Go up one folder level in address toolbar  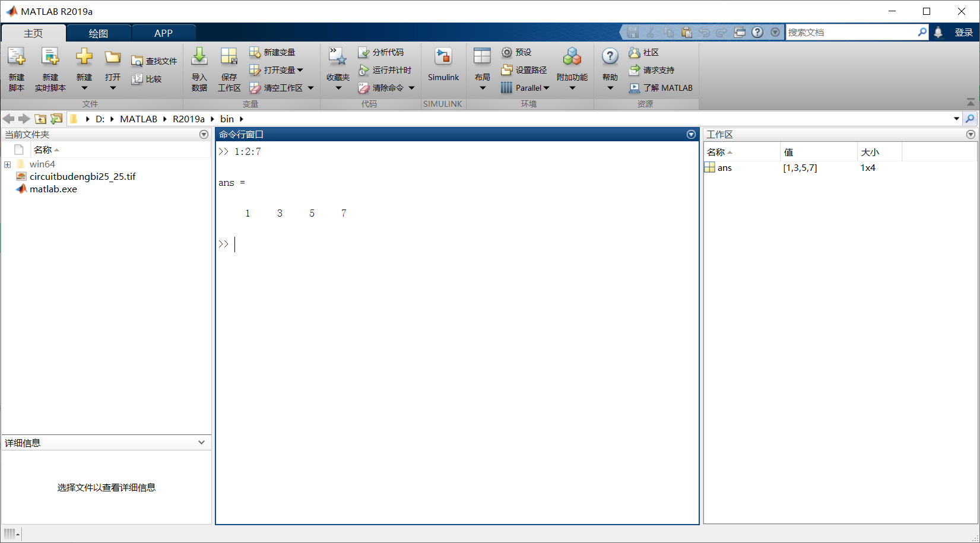40,119
